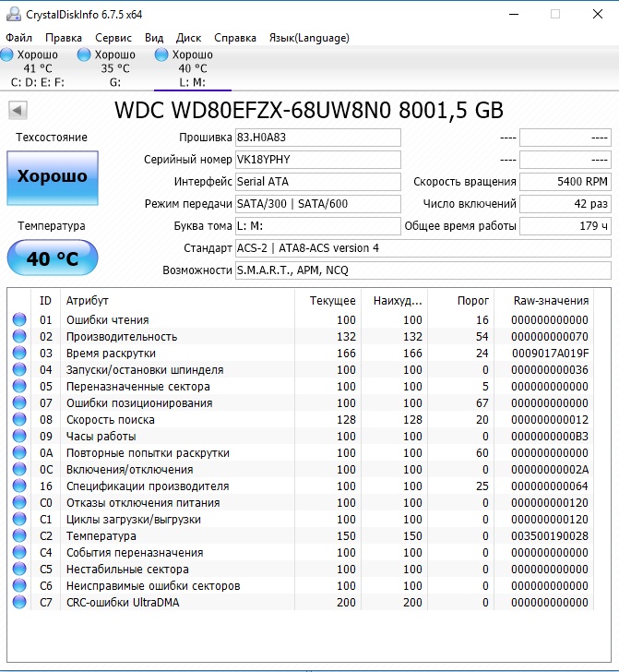The height and width of the screenshot is (672, 619).
Task: Click the Атрибут column header
Action: click(177, 300)
